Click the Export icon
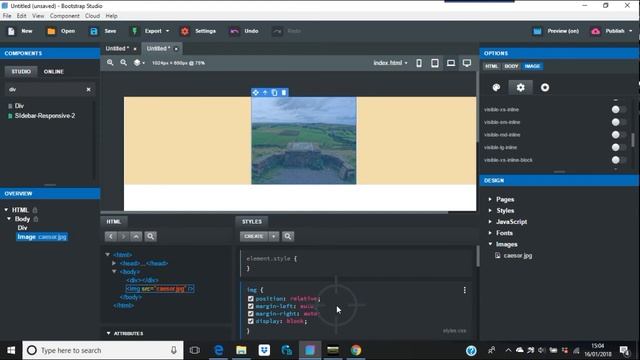 pos(134,31)
